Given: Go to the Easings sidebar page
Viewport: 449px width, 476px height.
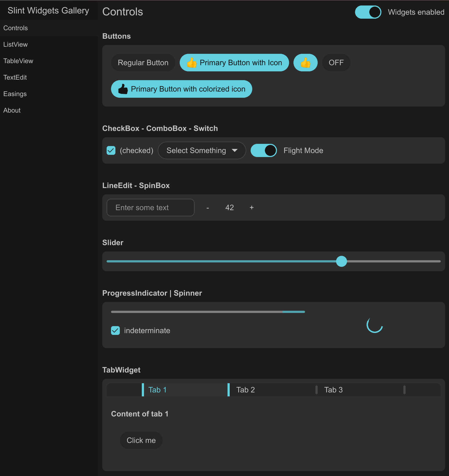Looking at the screenshot, I should click(15, 94).
